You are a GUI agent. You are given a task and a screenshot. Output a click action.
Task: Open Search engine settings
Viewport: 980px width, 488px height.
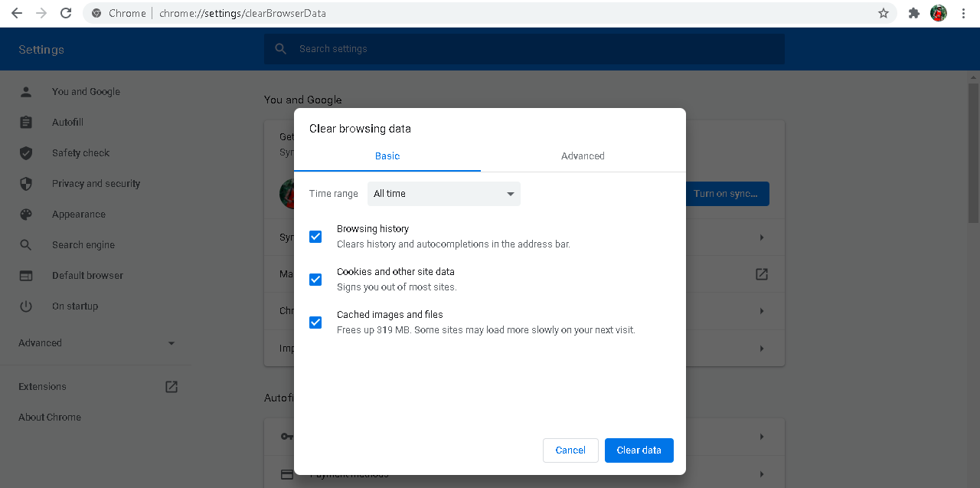coord(83,245)
